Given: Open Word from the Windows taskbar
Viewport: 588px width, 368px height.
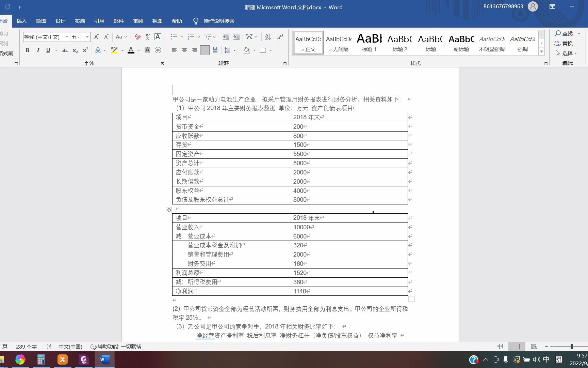Looking at the screenshot, I should coord(104,359).
